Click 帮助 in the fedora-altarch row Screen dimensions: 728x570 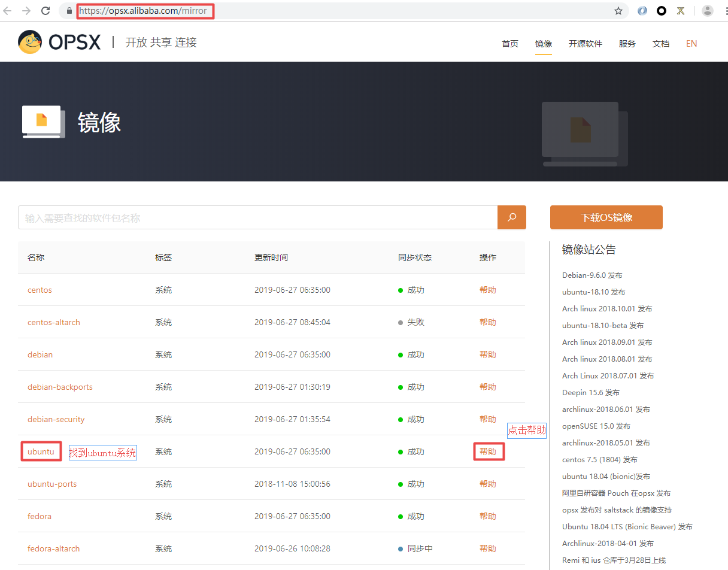pyautogui.click(x=488, y=548)
